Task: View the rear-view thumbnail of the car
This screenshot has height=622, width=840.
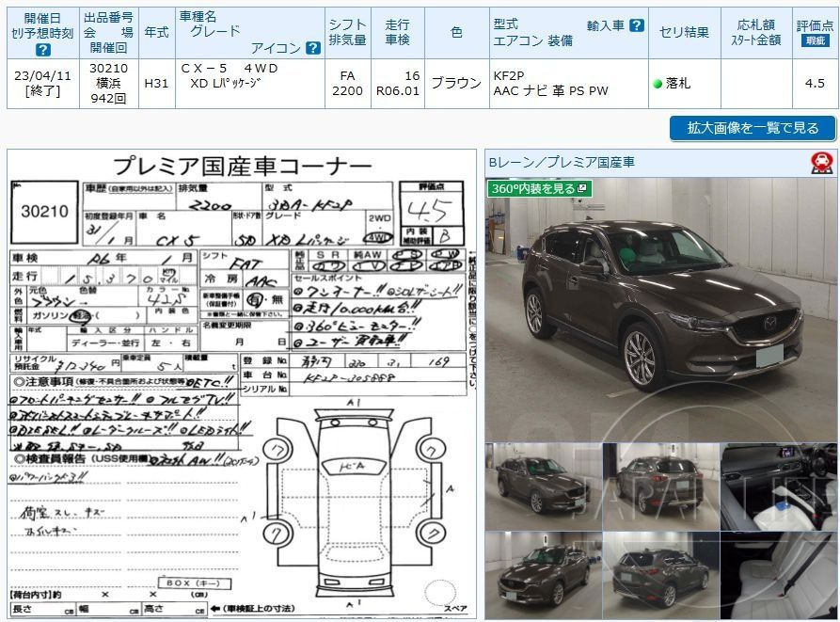Action: [x=658, y=480]
